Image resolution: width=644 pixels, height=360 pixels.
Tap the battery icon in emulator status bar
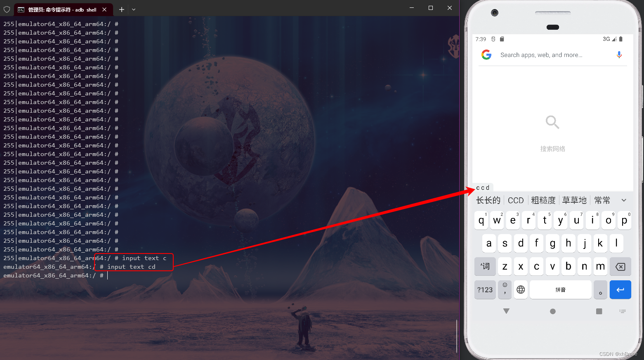pyautogui.click(x=621, y=39)
